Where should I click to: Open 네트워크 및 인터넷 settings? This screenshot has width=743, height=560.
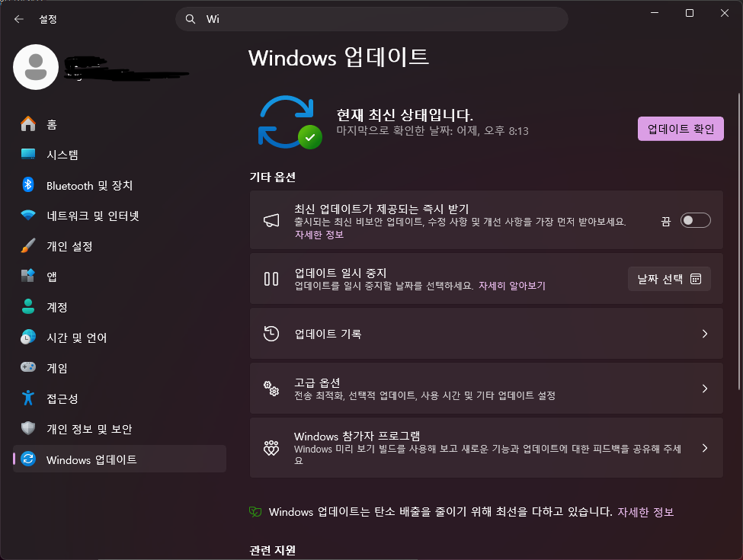point(120,216)
